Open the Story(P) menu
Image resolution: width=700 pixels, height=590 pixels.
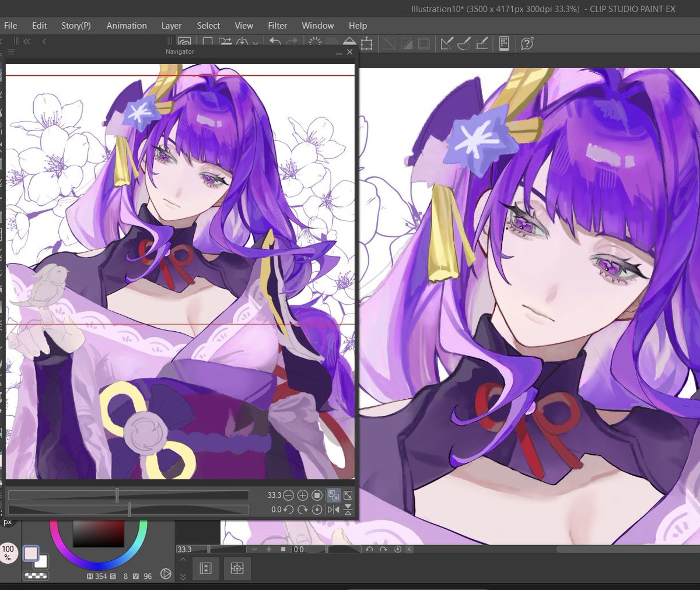click(x=76, y=26)
